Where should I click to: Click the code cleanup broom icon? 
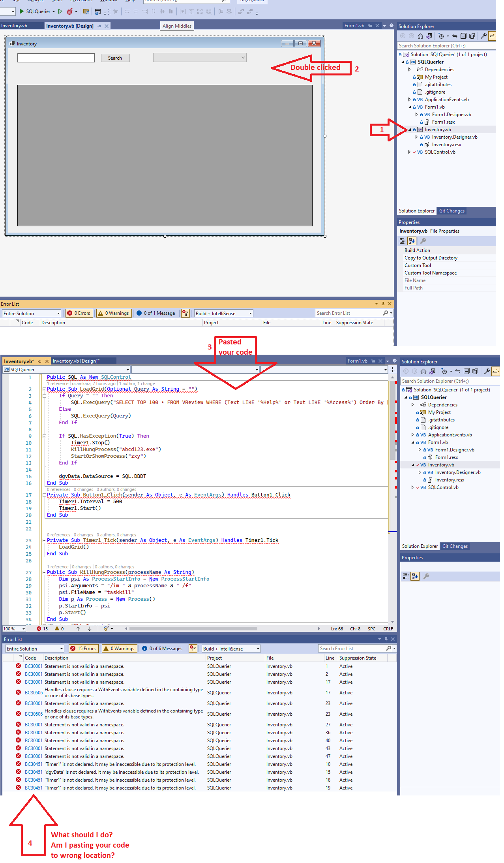coord(106,628)
